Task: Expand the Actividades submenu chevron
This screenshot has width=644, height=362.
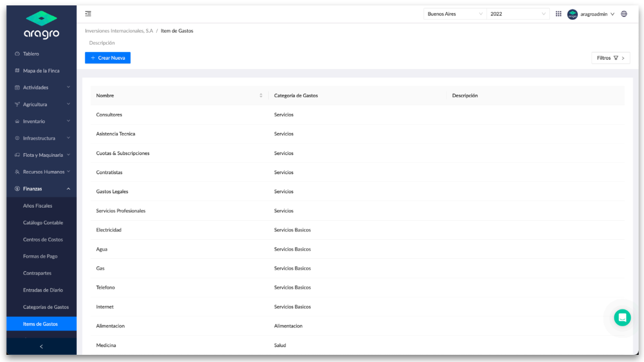Action: coord(69,87)
